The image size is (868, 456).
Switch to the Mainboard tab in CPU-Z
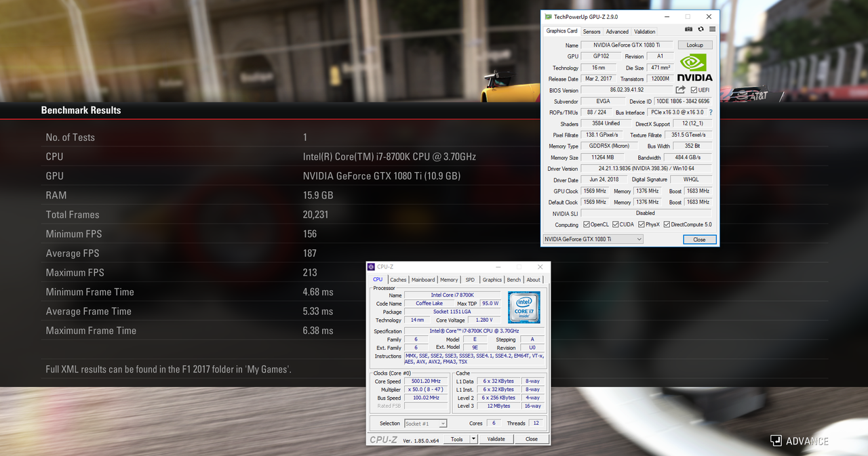click(423, 280)
